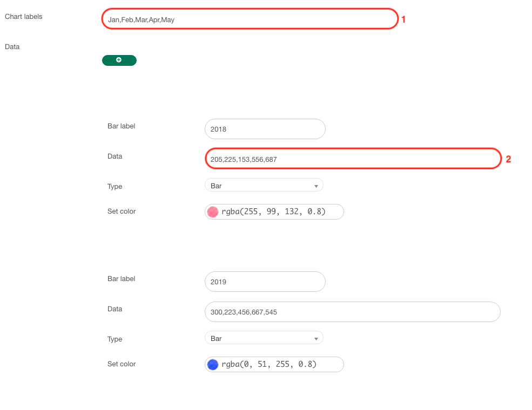Image resolution: width=532 pixels, height=410 pixels.
Task: Click the second Set color label
Action: click(122, 364)
